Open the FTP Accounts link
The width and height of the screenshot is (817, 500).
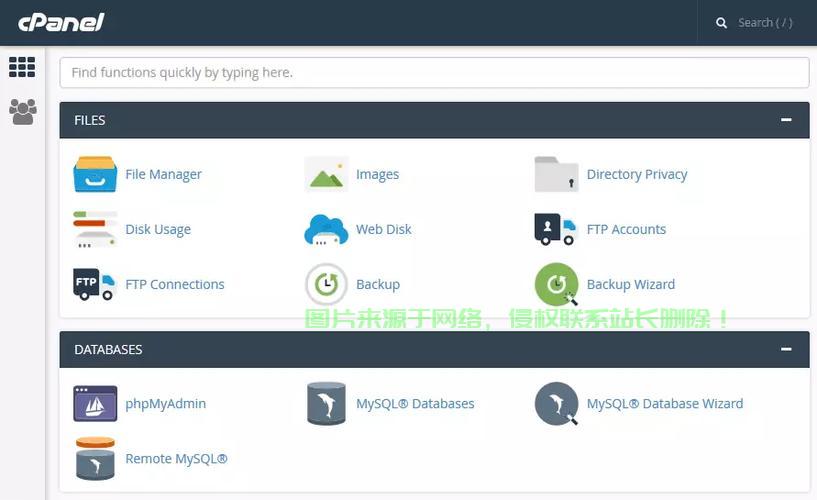click(x=626, y=229)
